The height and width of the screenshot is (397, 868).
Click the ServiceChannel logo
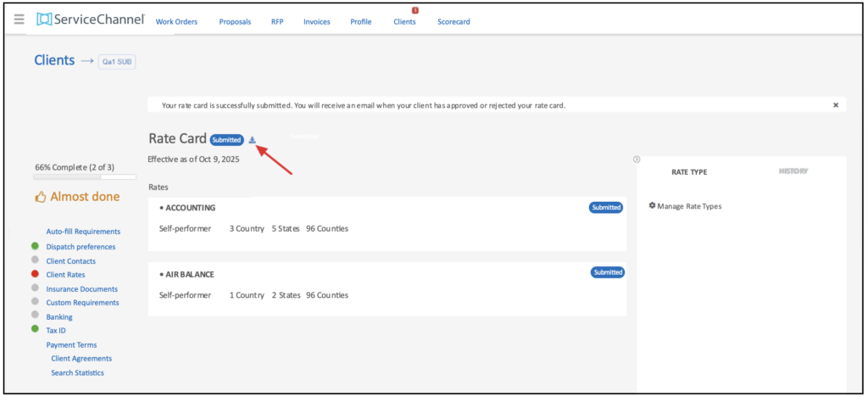[x=91, y=20]
